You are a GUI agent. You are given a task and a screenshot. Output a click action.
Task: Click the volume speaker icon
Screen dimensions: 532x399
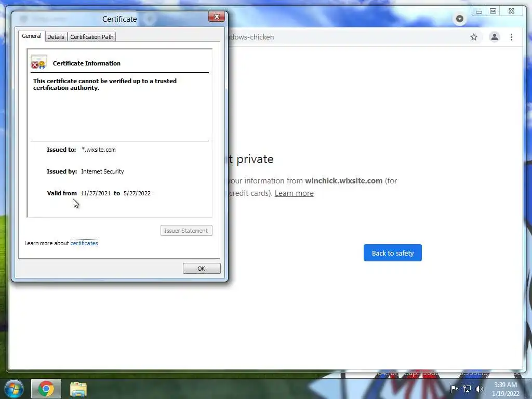coord(480,389)
